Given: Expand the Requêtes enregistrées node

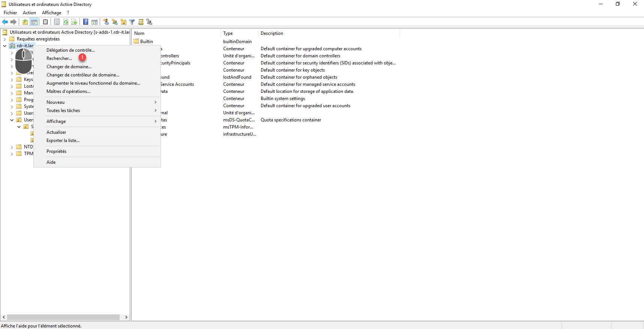Looking at the screenshot, I should pyautogui.click(x=5, y=39).
